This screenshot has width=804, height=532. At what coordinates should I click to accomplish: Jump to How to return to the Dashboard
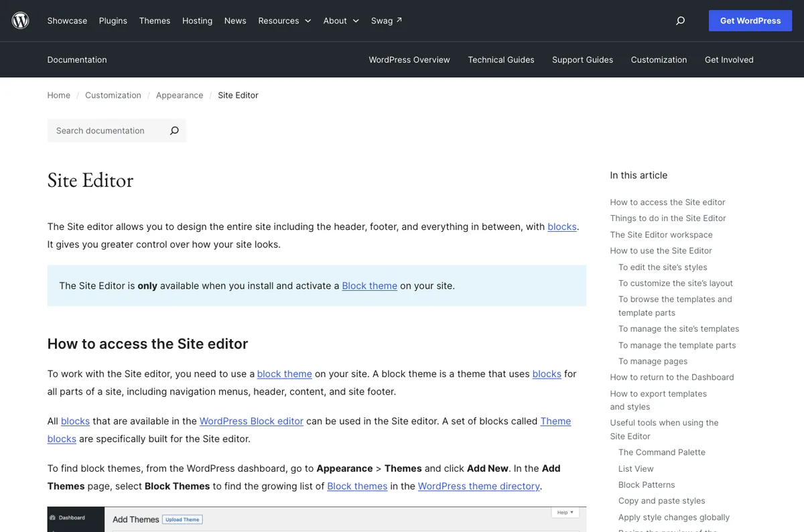(x=672, y=377)
